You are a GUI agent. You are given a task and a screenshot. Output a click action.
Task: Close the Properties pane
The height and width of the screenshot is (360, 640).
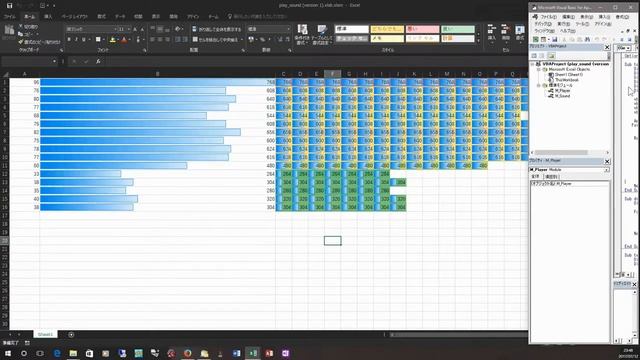coord(607,161)
